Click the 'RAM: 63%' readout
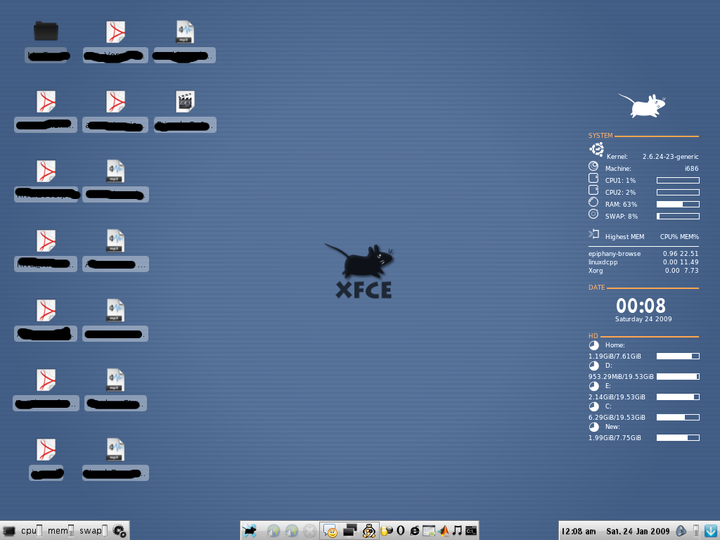 point(621,204)
